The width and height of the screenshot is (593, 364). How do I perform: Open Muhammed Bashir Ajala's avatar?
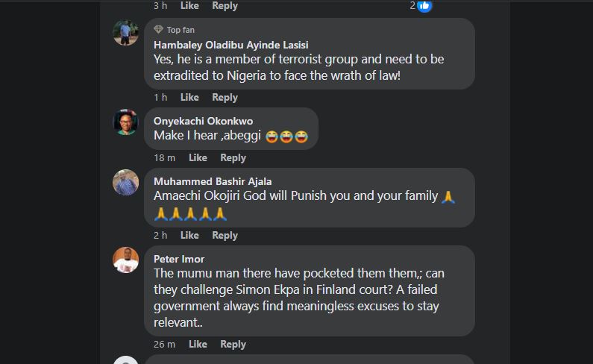[x=125, y=183]
